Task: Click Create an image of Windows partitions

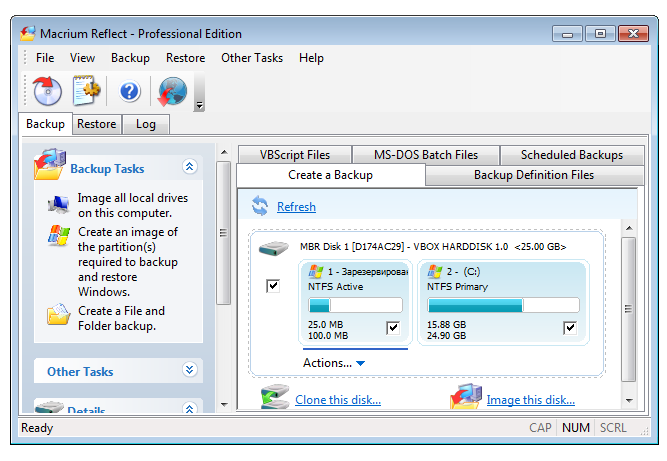Action: point(128,262)
